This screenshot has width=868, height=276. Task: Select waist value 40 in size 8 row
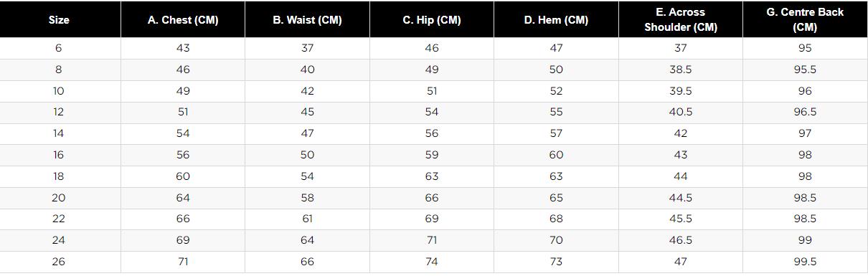click(307, 70)
